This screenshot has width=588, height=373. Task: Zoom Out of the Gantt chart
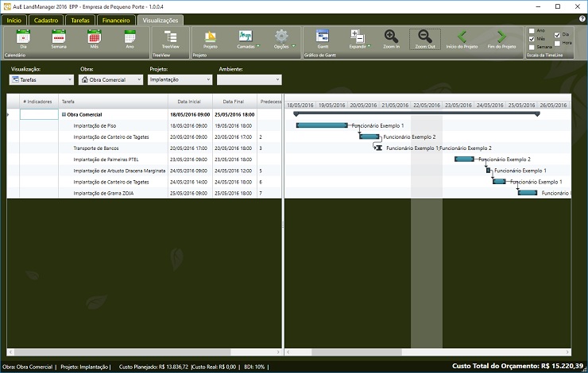pyautogui.click(x=425, y=39)
